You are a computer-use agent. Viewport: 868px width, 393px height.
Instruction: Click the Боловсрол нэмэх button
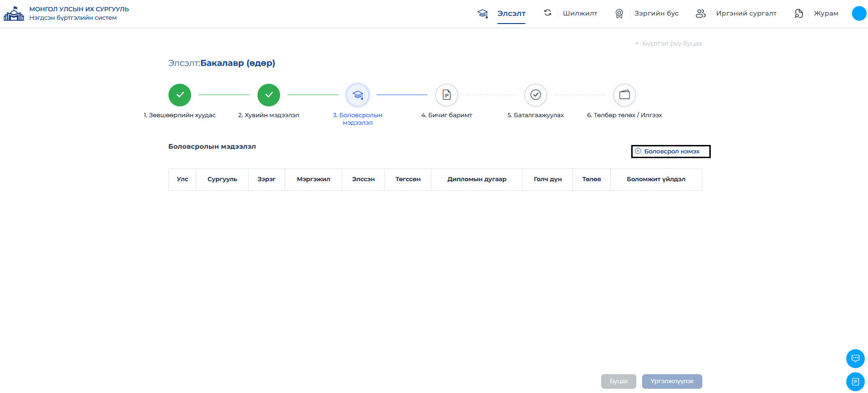pyautogui.click(x=671, y=152)
